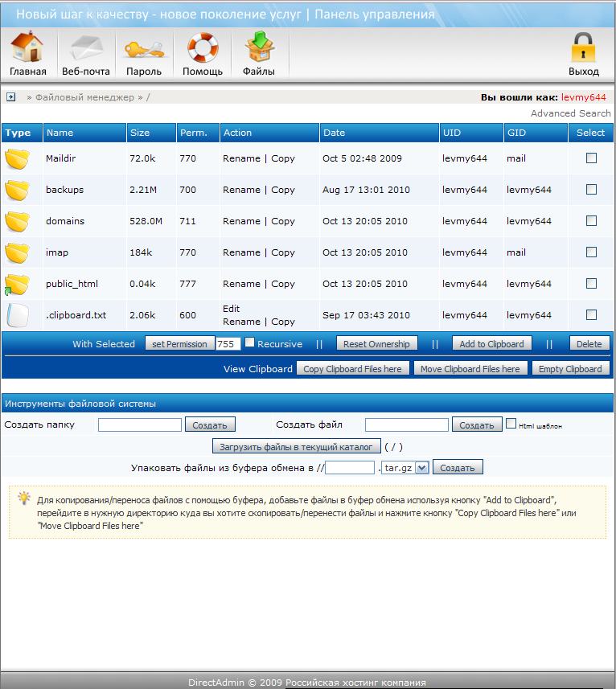Open the .clipboard.txt file name link
The height and width of the screenshot is (689, 616).
click(x=76, y=315)
